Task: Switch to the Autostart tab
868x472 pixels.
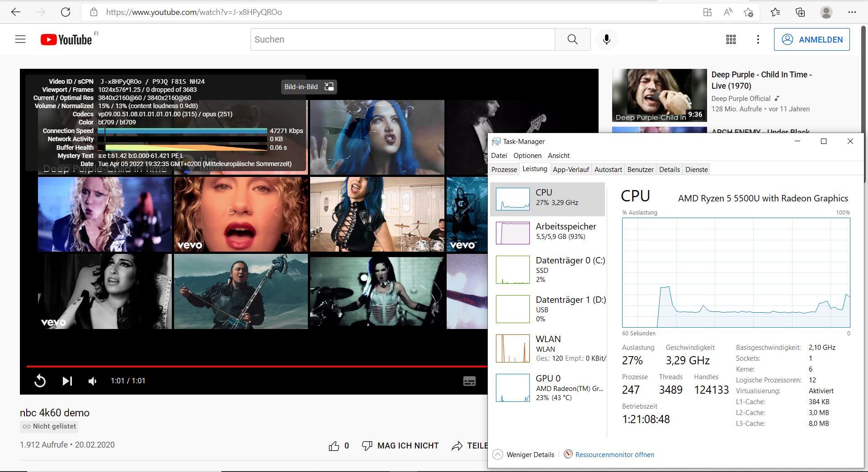Action: point(608,170)
